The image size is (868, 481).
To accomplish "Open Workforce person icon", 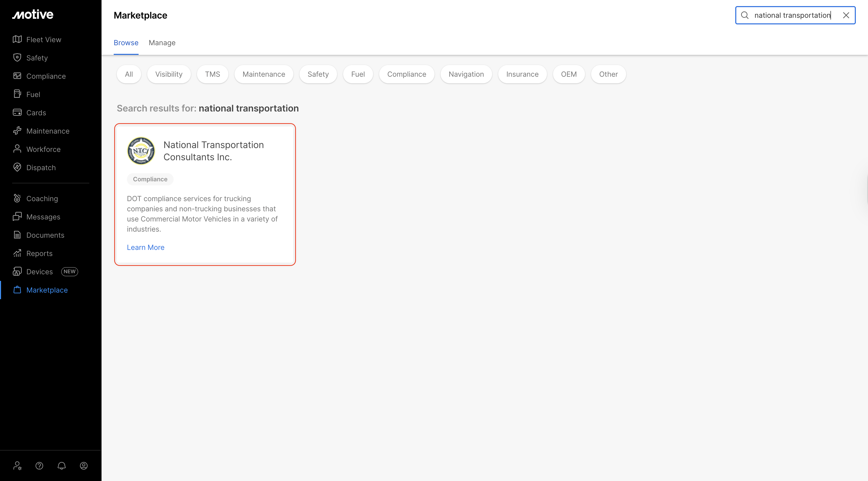I will tap(17, 149).
